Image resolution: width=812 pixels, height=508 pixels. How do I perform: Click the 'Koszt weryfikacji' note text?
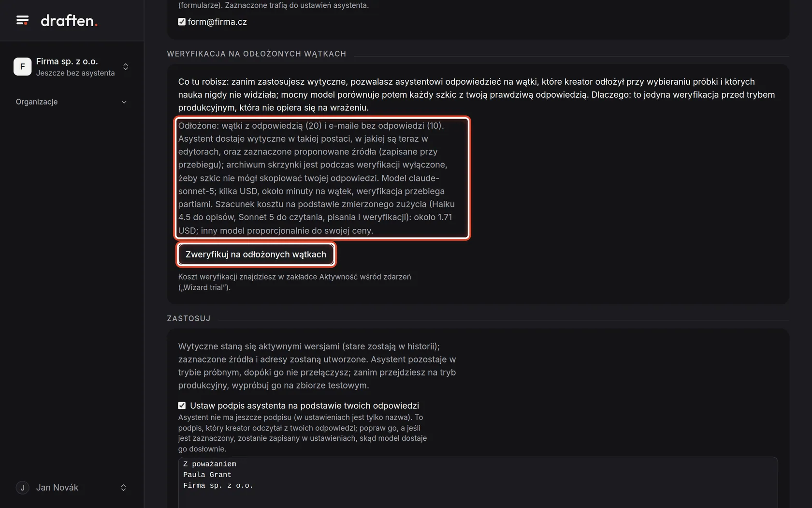[x=294, y=282]
